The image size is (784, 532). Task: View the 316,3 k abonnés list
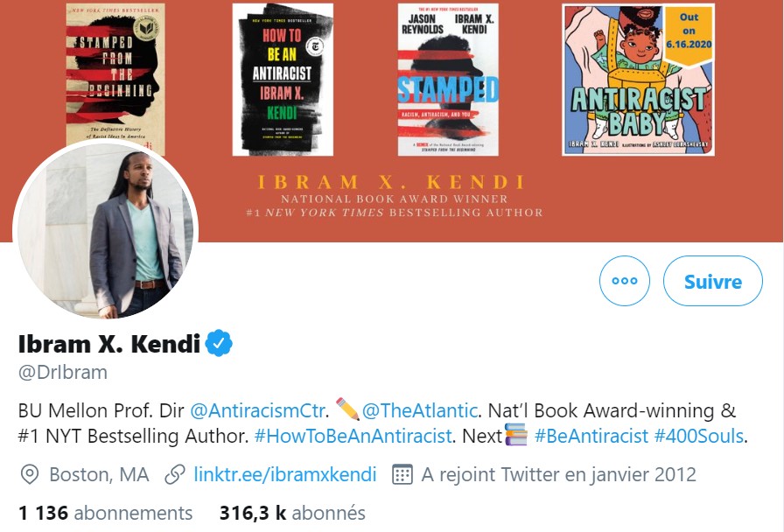click(x=292, y=513)
